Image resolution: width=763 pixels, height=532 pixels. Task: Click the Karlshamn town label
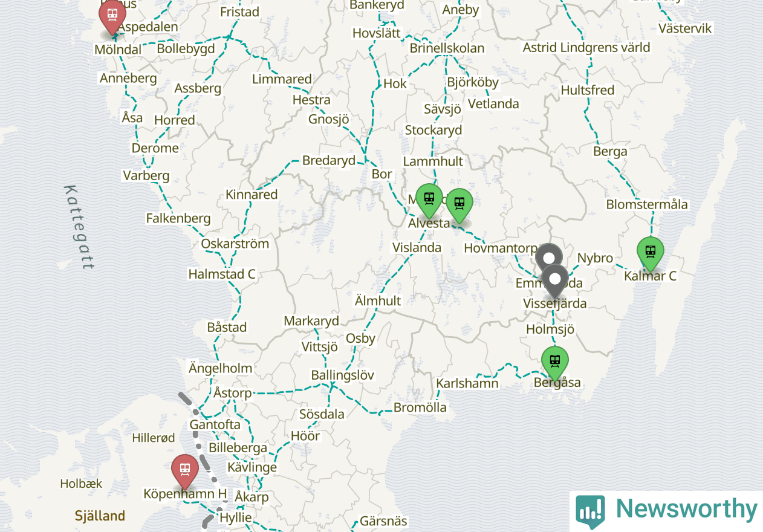click(x=467, y=383)
